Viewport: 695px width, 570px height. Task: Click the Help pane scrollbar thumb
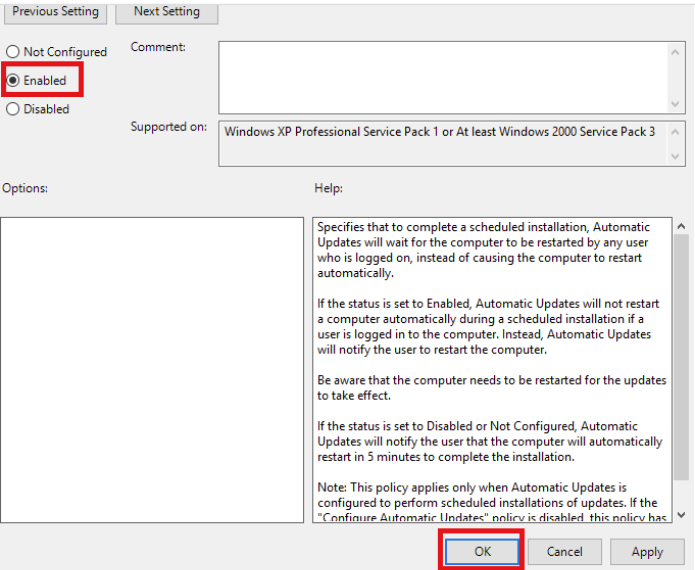click(x=681, y=357)
